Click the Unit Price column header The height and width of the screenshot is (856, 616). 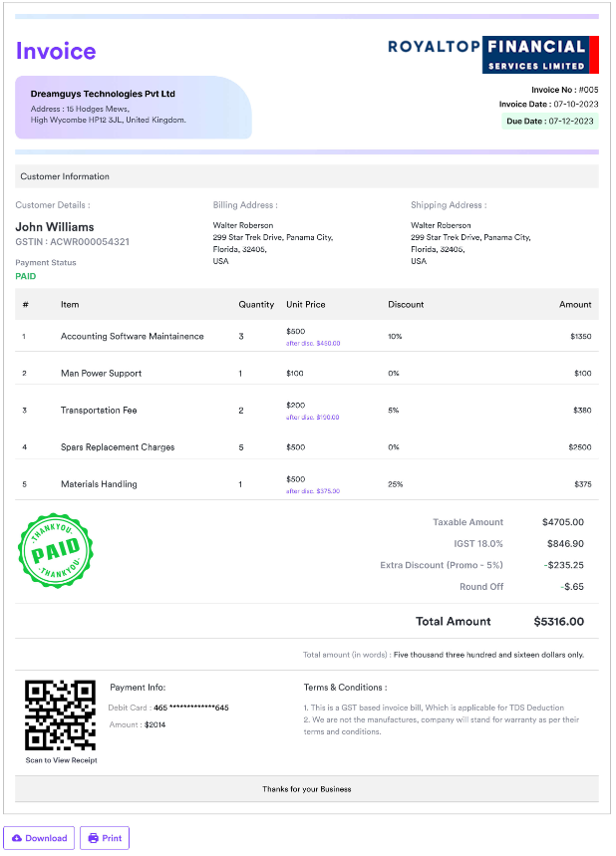tap(305, 305)
